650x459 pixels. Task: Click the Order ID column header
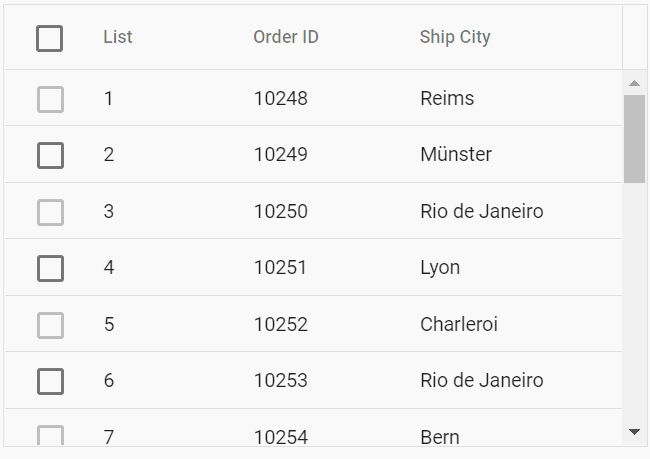click(x=286, y=38)
